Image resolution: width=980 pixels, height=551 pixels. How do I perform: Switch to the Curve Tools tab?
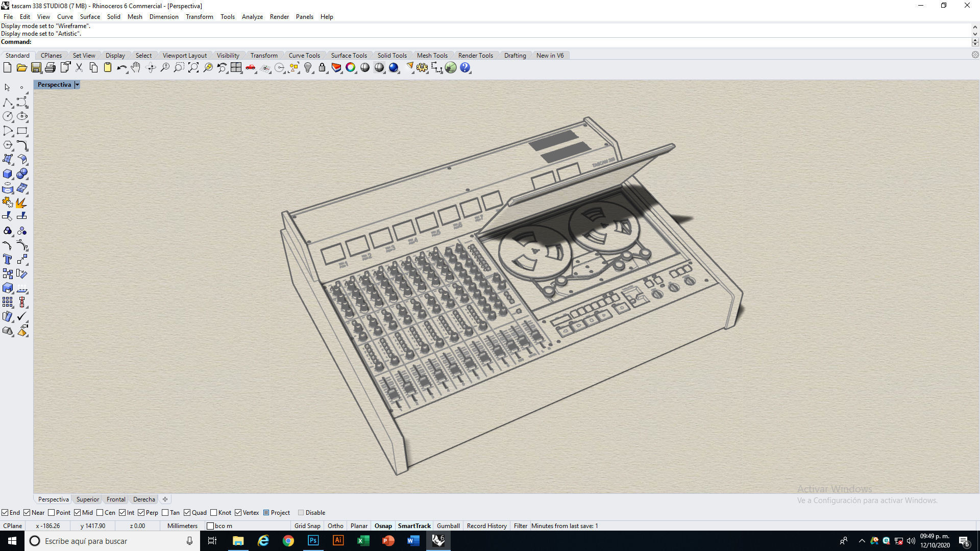pyautogui.click(x=304, y=56)
